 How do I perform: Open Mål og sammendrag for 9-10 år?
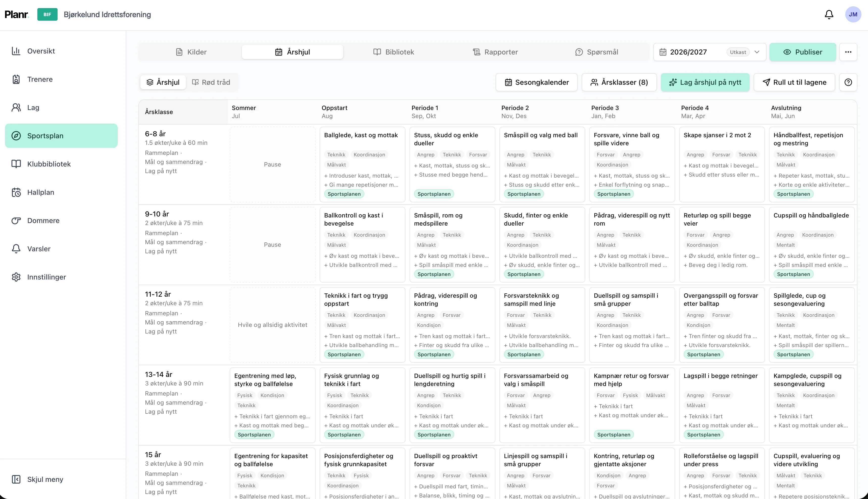click(174, 242)
